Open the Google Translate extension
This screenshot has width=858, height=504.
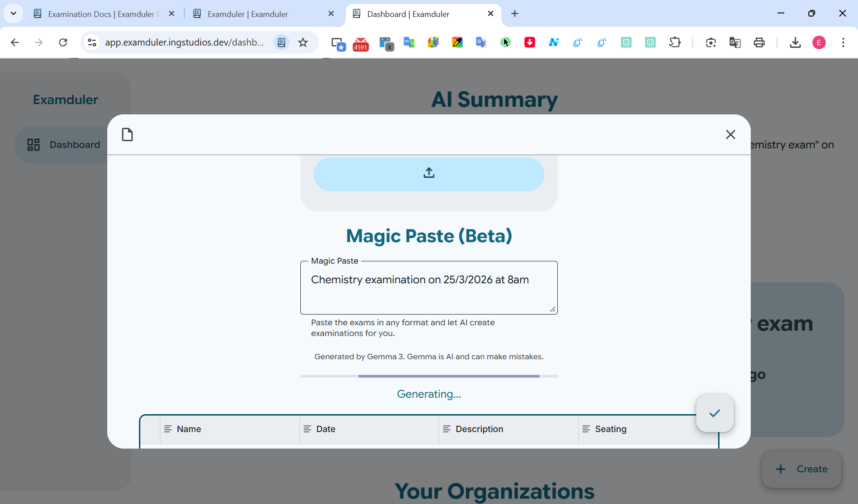tap(481, 42)
